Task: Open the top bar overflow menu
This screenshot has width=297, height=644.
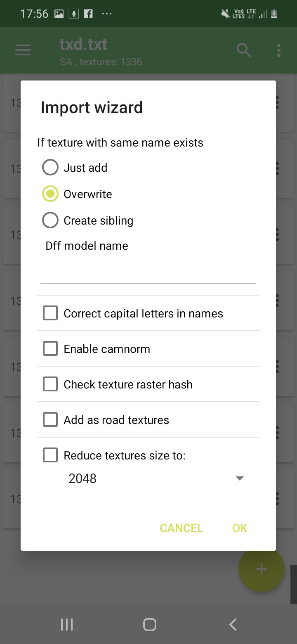Action: point(279,50)
